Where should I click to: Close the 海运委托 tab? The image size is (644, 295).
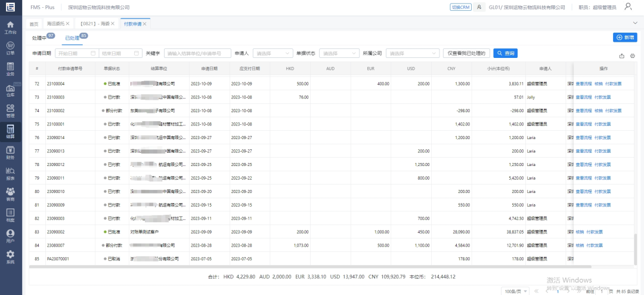click(68, 24)
